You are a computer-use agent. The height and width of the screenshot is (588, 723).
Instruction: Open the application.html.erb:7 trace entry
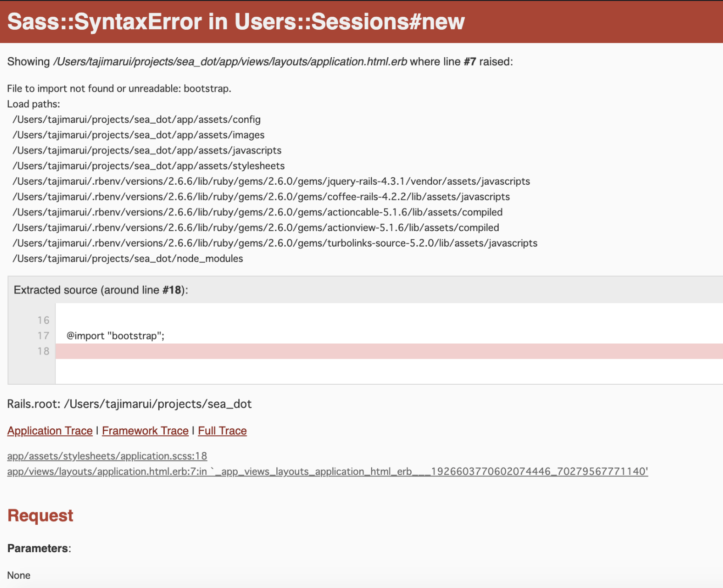click(328, 471)
